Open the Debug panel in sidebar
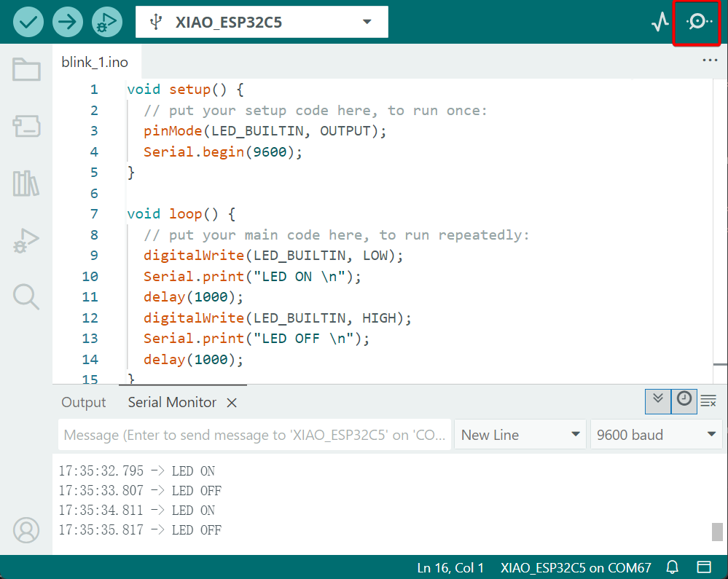Screen dimensions: 728x579 click(x=26, y=240)
